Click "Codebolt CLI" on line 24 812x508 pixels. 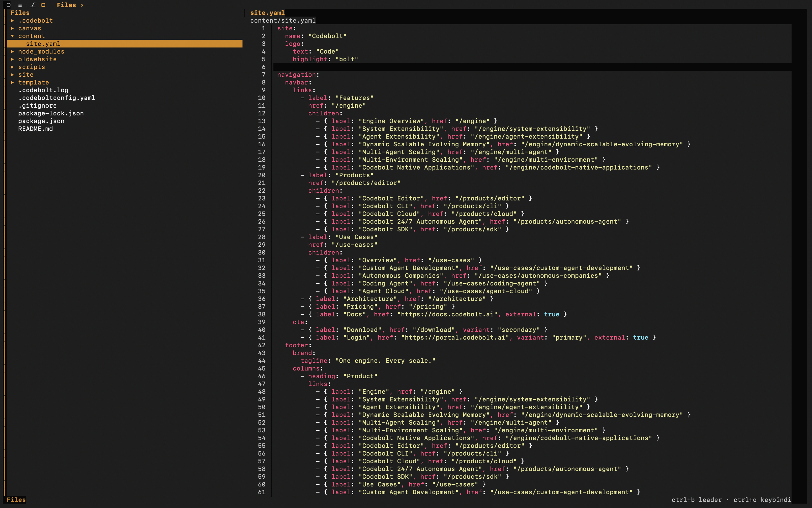[x=385, y=206]
